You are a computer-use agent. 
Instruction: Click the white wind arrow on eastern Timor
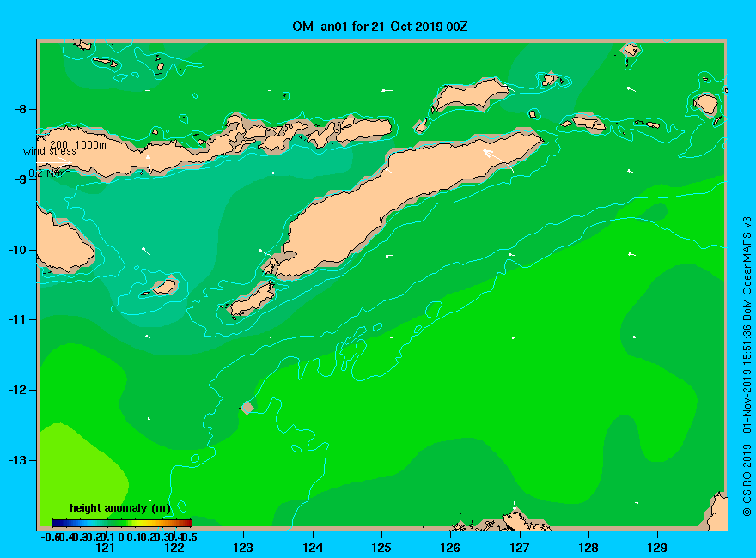pos(498,161)
